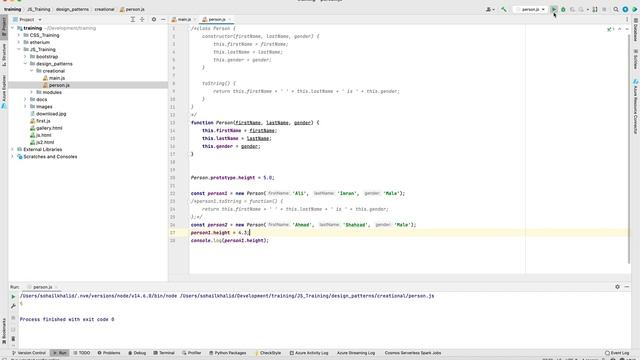Click the expand all icon in the Project panel
The width and height of the screenshot is (640, 360).
pos(133,19)
